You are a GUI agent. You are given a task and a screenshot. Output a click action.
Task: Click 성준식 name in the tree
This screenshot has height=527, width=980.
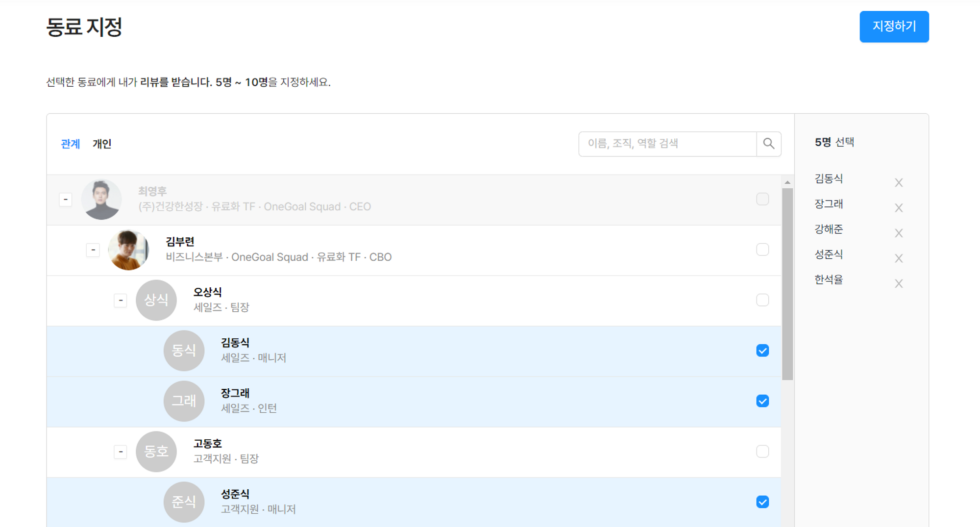click(235, 494)
